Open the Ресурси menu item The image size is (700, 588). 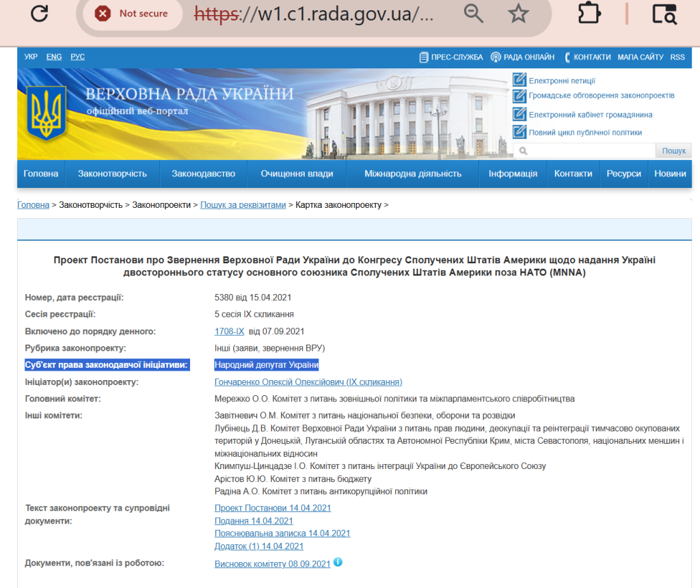click(623, 174)
